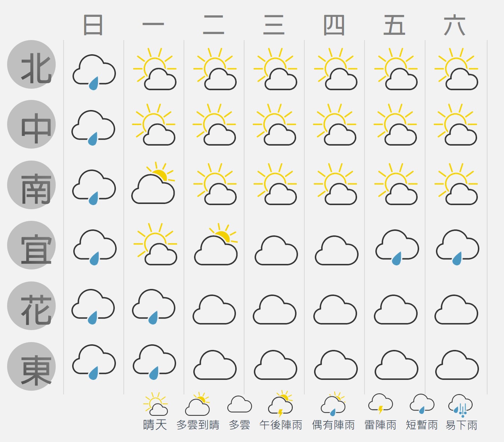
Task: Select the 中 region circle
Action: [x=31, y=124]
